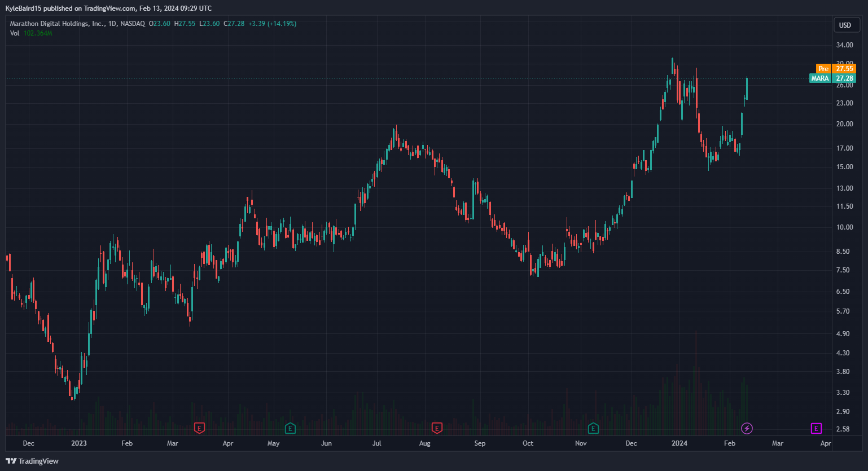This screenshot has width=868, height=471.
Task: Click the red earnings marker in mid-March
Action: pos(199,428)
